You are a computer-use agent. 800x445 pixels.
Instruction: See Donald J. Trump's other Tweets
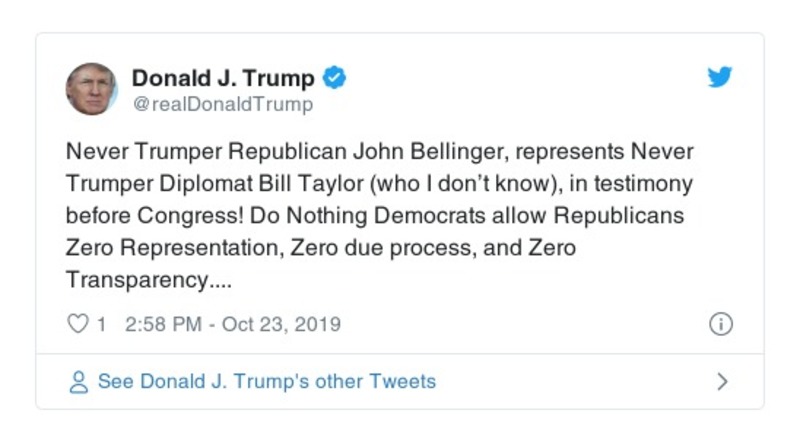coord(266,382)
